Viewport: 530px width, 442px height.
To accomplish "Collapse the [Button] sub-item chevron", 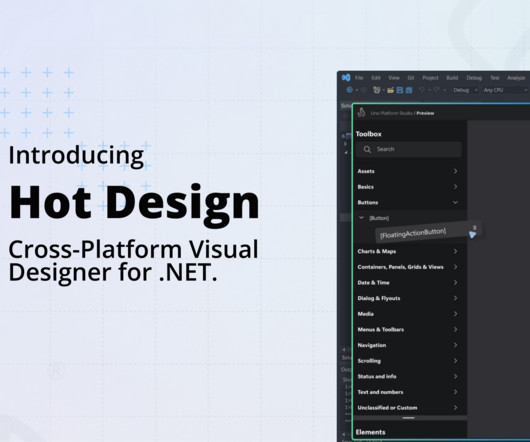I will coord(361,218).
